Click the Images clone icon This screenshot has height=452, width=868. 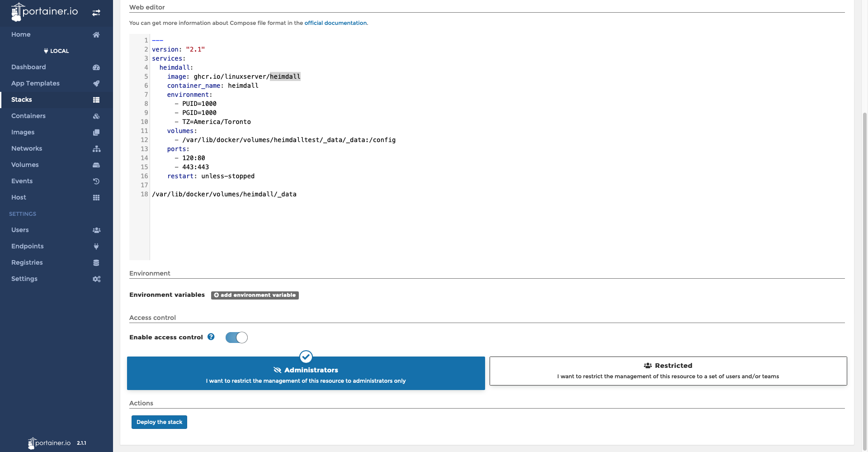click(x=96, y=133)
